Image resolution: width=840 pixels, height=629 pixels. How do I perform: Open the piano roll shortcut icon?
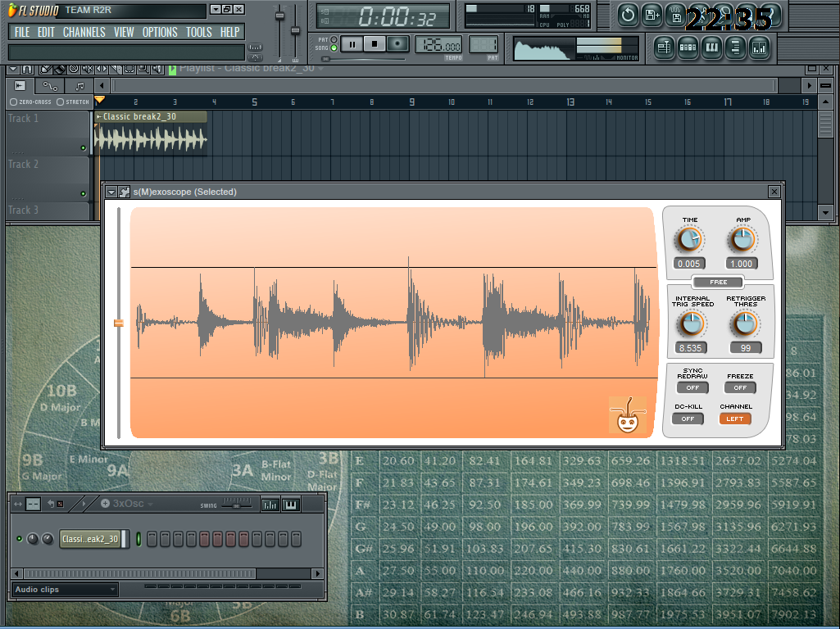tap(711, 48)
